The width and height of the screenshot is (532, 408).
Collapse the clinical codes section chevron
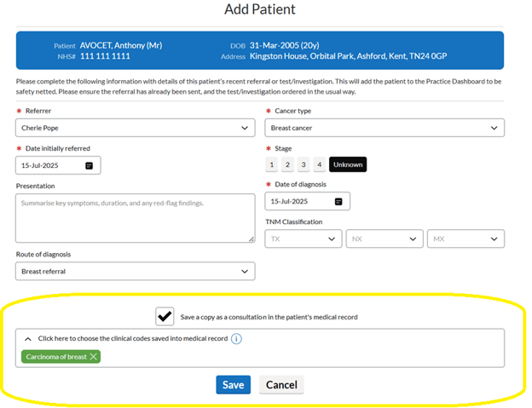tap(28, 339)
